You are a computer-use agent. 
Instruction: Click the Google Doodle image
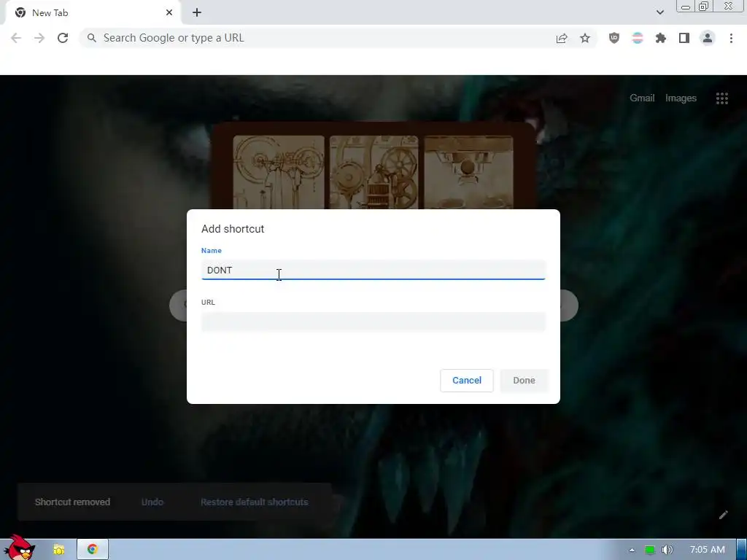tap(373, 167)
